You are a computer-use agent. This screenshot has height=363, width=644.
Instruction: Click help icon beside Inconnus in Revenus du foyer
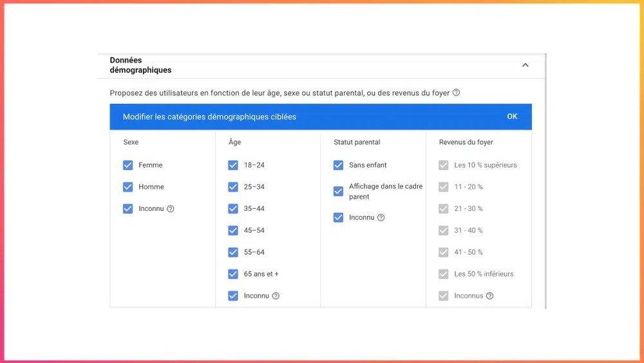[489, 296]
